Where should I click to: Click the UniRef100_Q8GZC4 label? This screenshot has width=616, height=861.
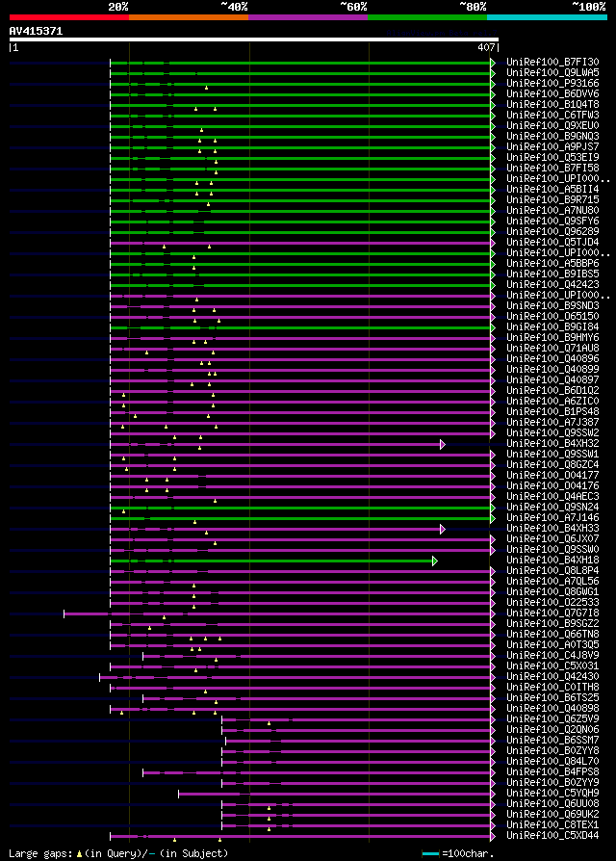pos(552,465)
